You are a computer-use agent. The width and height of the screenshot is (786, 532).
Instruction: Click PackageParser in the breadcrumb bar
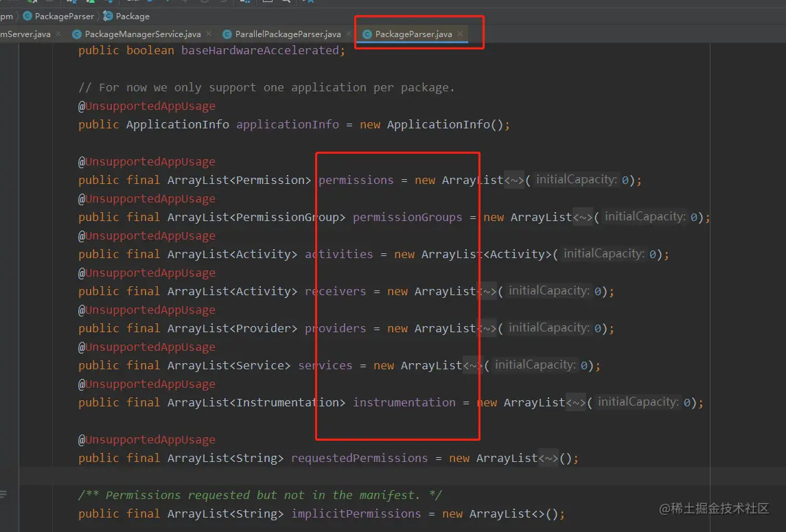pyautogui.click(x=64, y=16)
